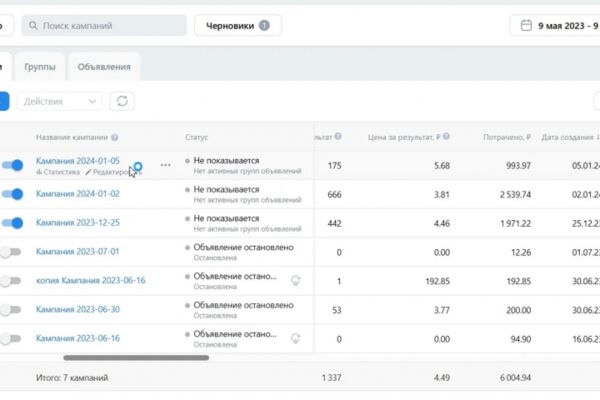This screenshot has width=600, height=400.
Task: Open копия Кампания 2023-06-16 link
Action: 91,280
